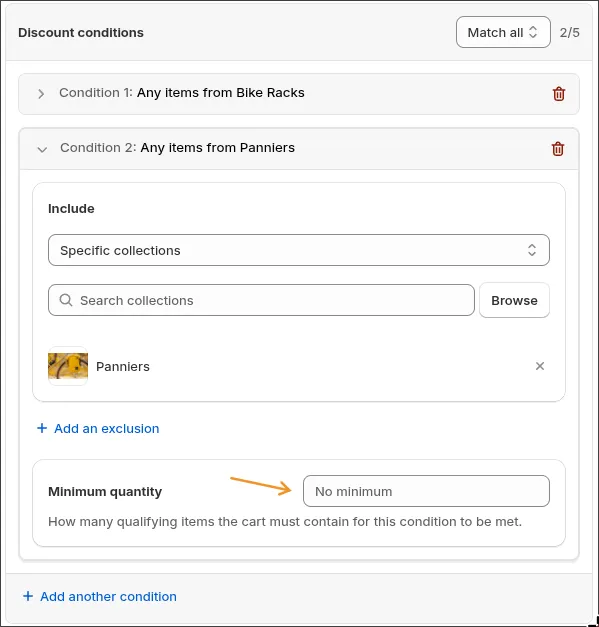This screenshot has height=627, width=599.
Task: Click the How many qualifying items help text
Action: 285,521
